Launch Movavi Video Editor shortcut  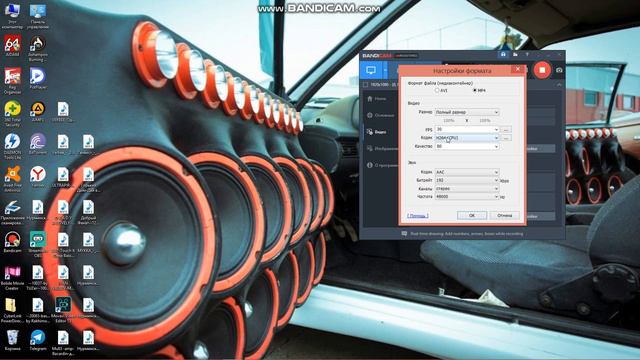(63, 310)
